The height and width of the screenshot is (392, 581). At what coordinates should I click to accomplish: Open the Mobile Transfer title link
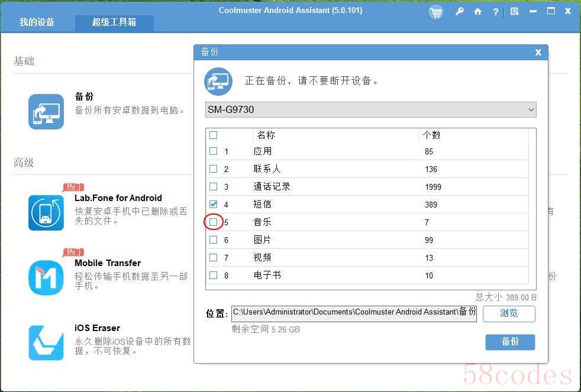[x=108, y=263]
